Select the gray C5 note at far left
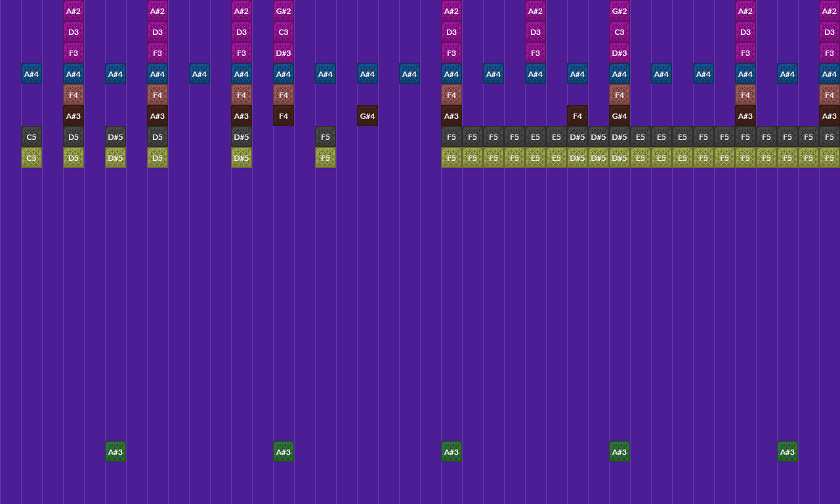 coord(31,136)
